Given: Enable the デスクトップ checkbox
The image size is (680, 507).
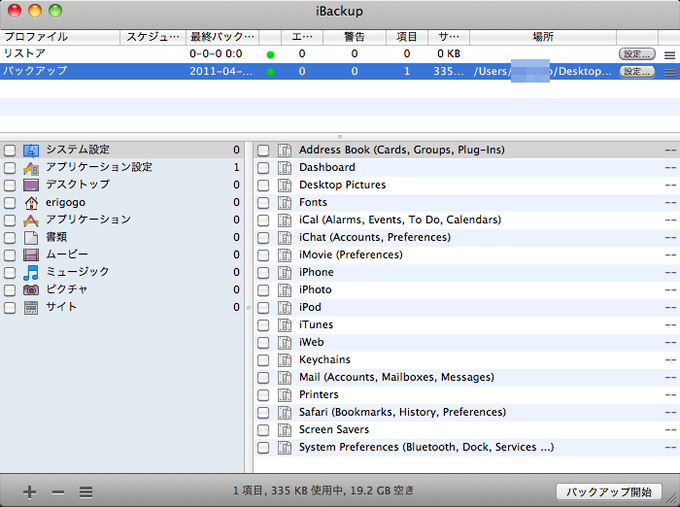Looking at the screenshot, I should 10,186.
